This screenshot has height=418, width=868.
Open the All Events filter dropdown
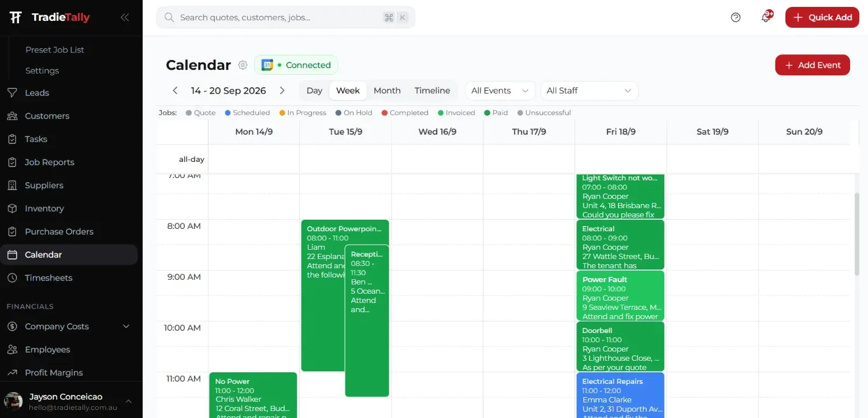pos(500,91)
